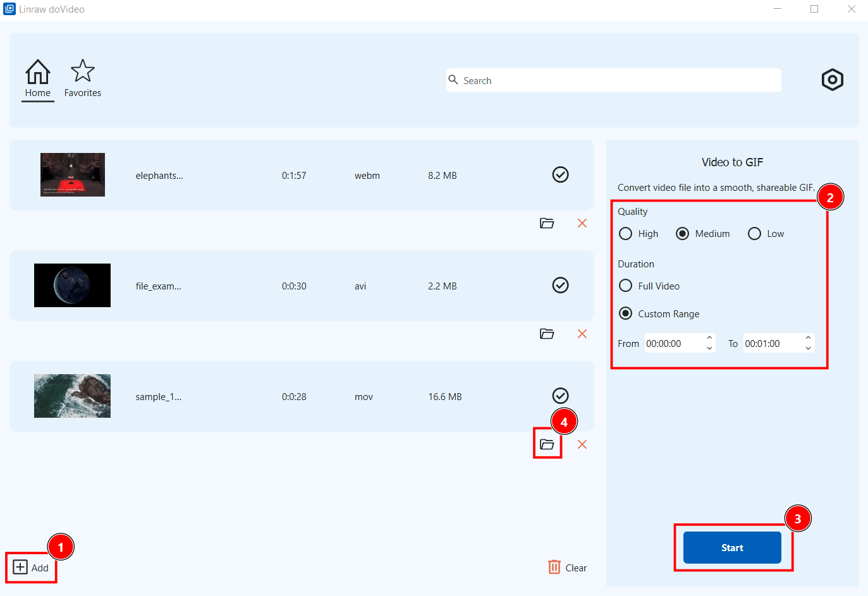Click the Add button to add video
The width and height of the screenshot is (868, 596).
(x=31, y=567)
